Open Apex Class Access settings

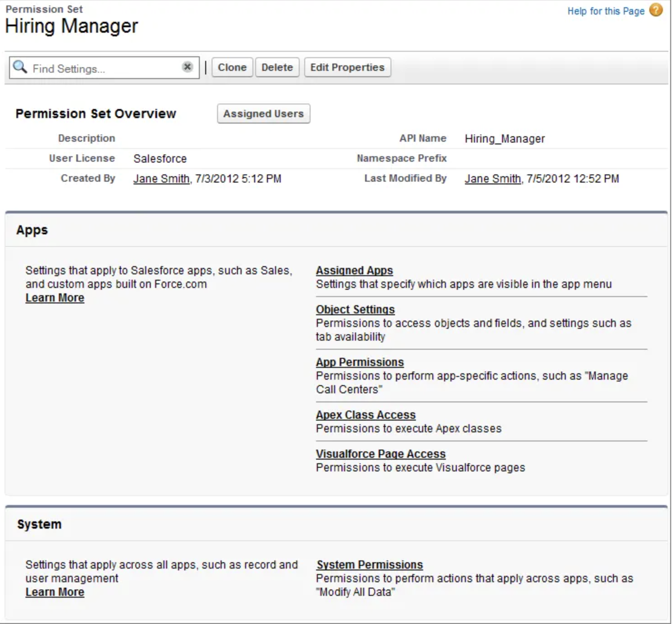pos(366,415)
